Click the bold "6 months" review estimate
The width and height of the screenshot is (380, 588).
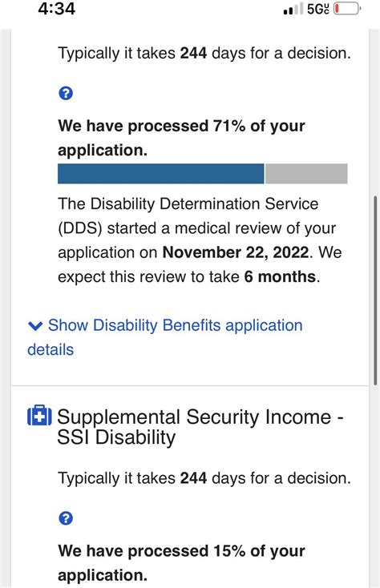[x=281, y=276]
